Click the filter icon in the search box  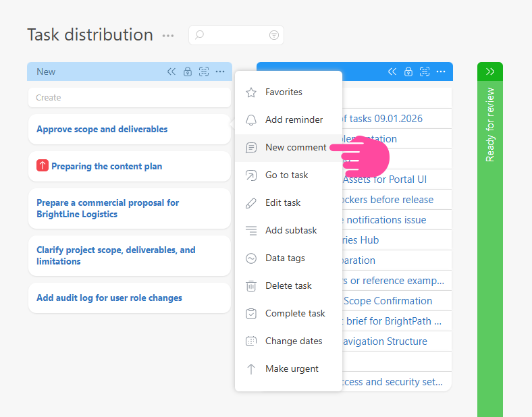coord(274,35)
